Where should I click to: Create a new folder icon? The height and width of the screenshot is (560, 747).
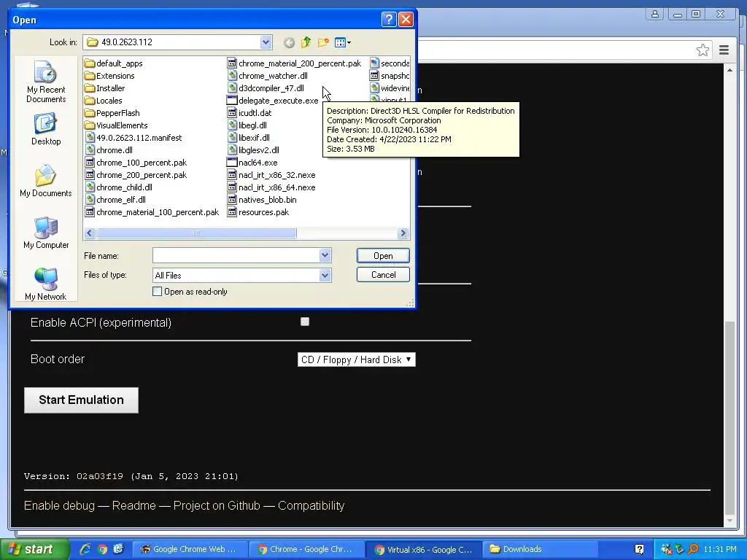(x=323, y=42)
